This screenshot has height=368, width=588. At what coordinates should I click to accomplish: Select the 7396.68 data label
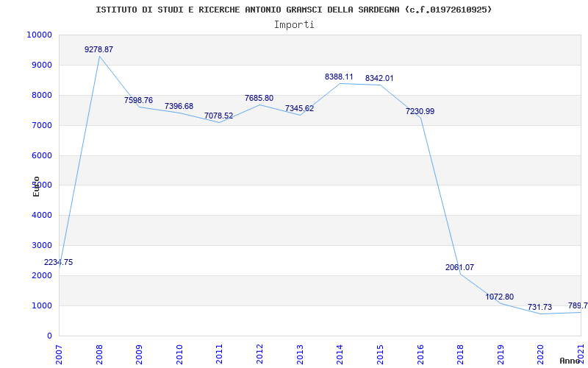(x=179, y=106)
